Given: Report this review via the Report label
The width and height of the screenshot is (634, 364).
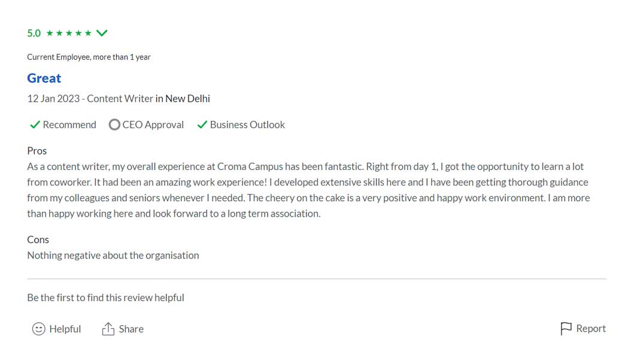Looking at the screenshot, I should click(x=591, y=328).
